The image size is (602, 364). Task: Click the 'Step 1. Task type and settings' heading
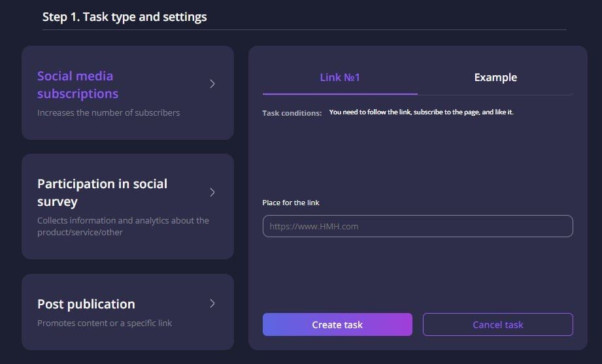(x=124, y=17)
